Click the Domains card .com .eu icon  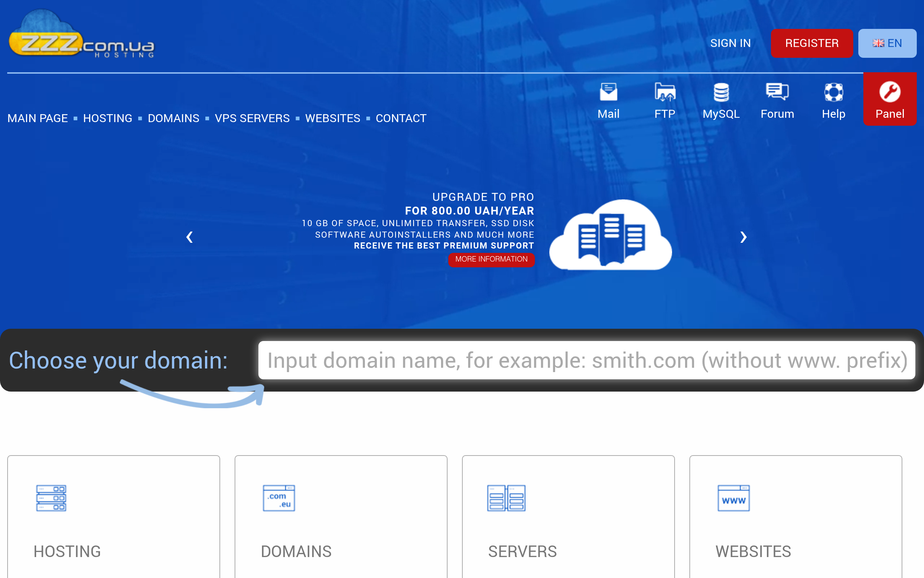tap(279, 498)
